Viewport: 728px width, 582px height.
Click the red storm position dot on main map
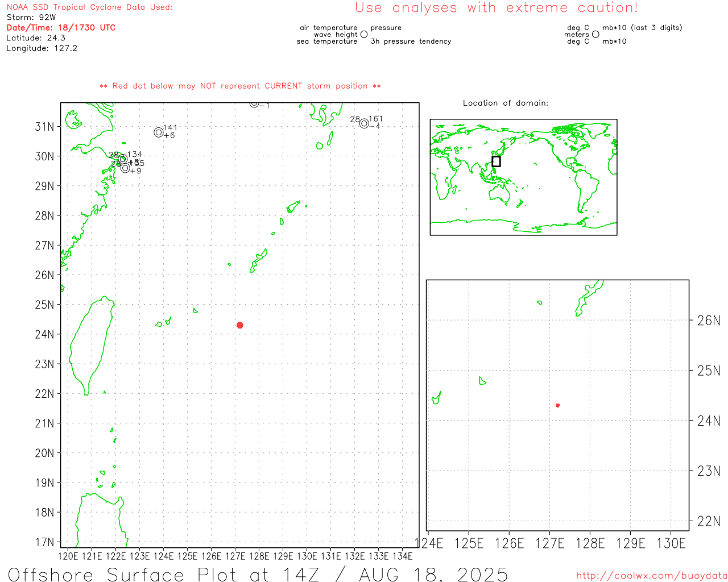240,325
